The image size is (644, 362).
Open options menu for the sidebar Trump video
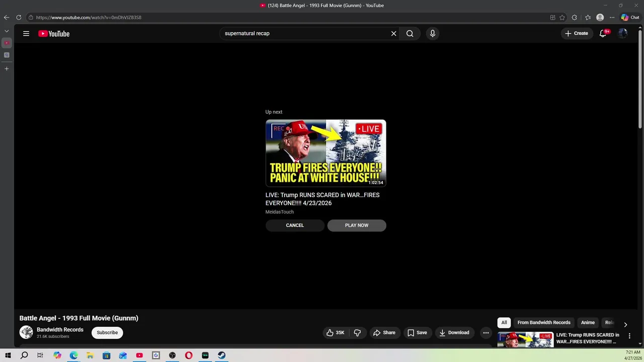tap(629, 336)
